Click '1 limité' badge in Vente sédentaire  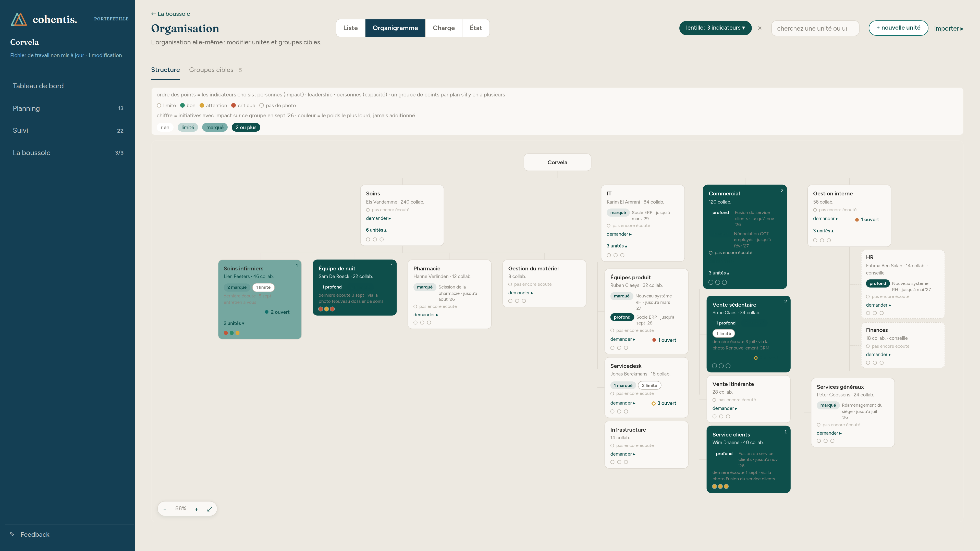(x=723, y=333)
